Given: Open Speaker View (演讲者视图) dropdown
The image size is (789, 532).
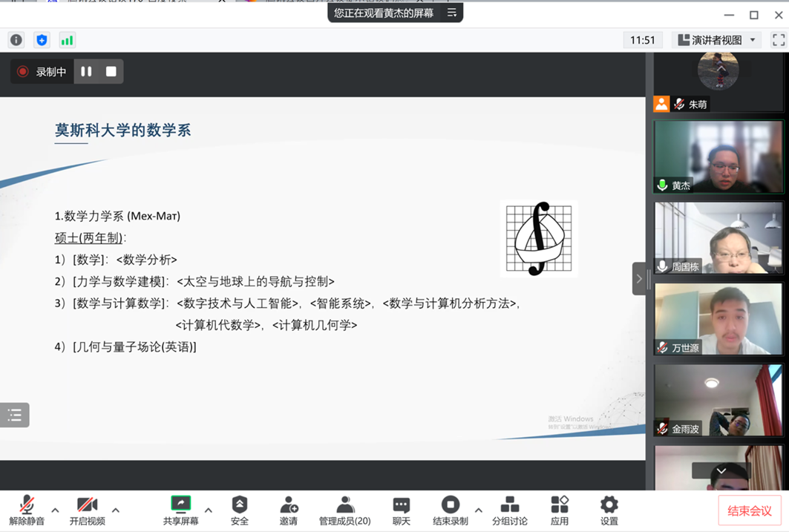Looking at the screenshot, I should point(716,40).
